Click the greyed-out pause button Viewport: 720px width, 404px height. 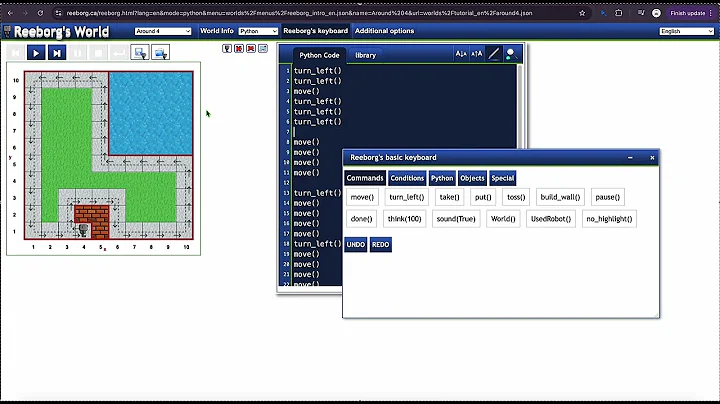tap(77, 53)
